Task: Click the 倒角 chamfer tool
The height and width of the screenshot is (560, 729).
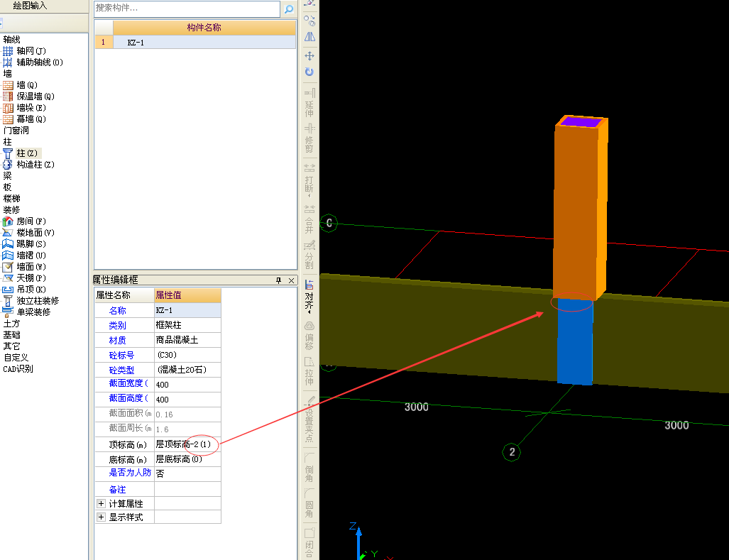Action: click(309, 467)
